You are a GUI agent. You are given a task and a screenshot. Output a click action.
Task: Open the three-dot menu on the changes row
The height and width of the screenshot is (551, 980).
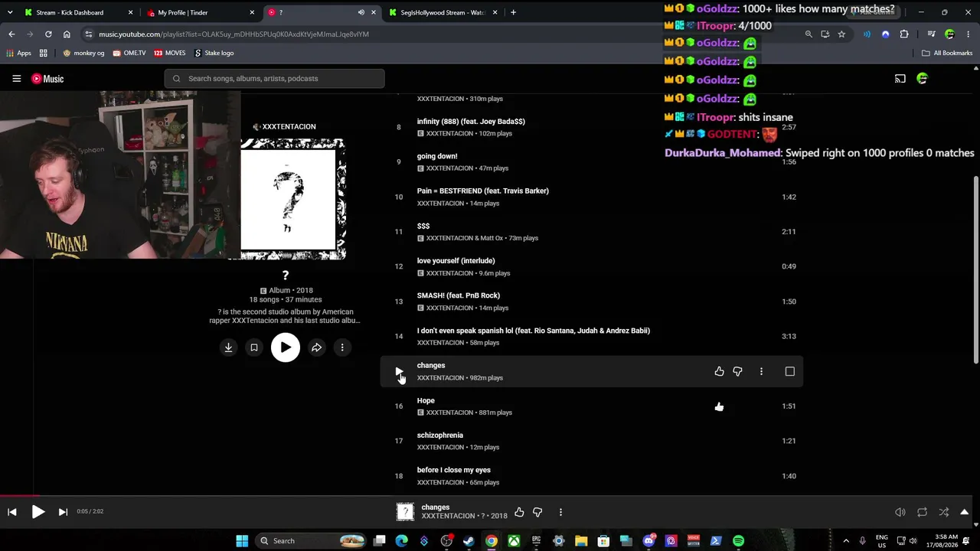tap(761, 371)
